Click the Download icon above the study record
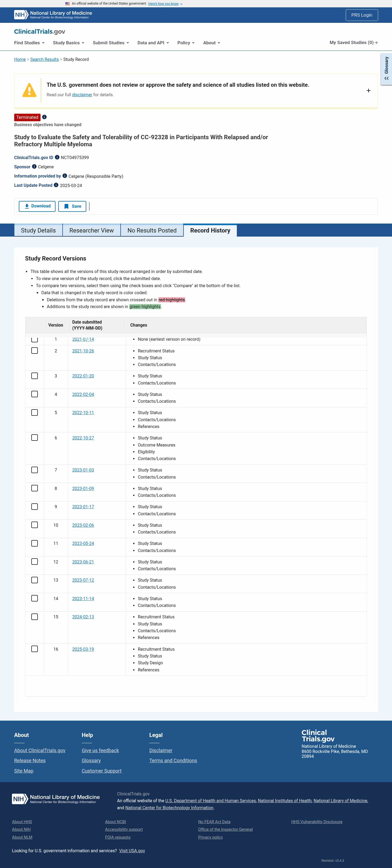 pos(27,206)
